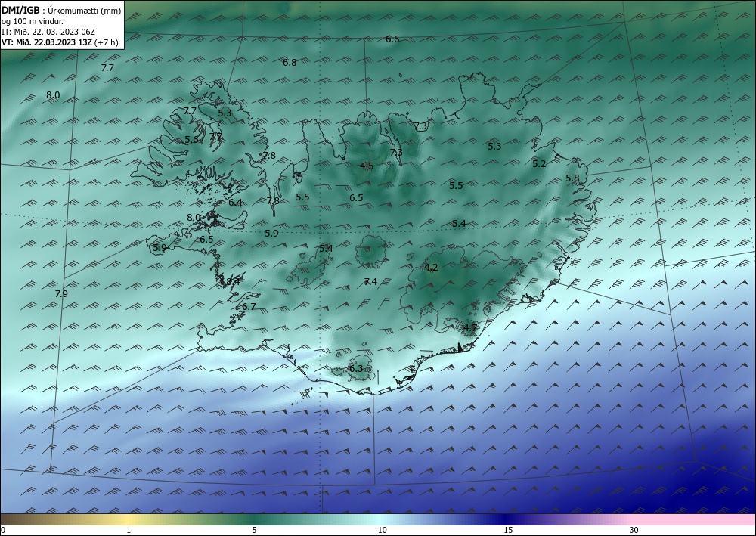756x536 pixels.
Task: Click the value 5.2 in the east
Action: pyautogui.click(x=539, y=164)
